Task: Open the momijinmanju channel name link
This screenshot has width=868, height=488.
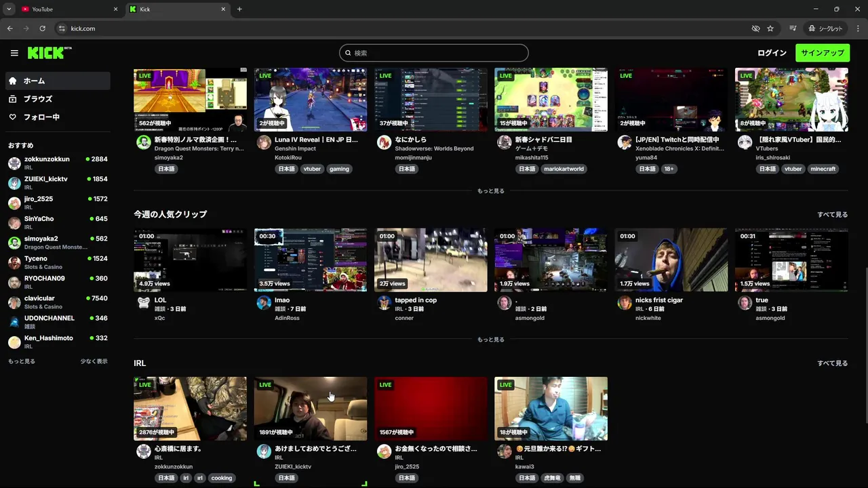Action: point(414,158)
